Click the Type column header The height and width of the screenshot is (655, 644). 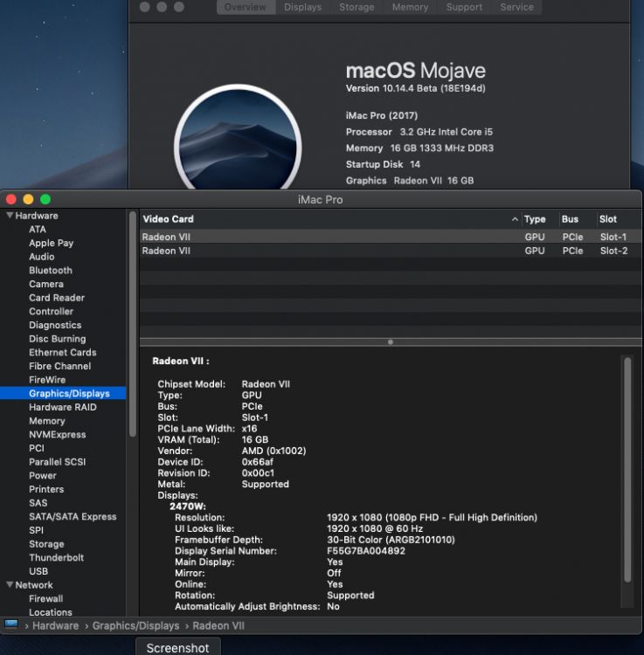pos(535,219)
